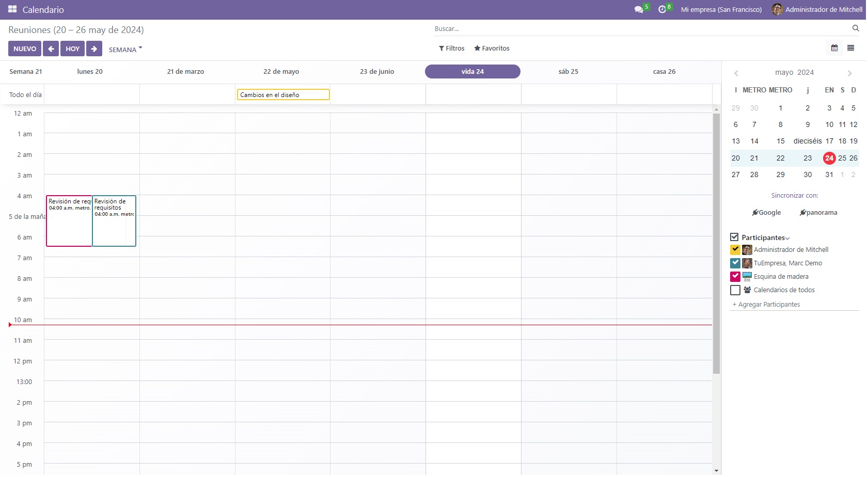Screen dimensions: 868x477
Task: Enable Calendarios de todos checkbox
Action: point(735,290)
